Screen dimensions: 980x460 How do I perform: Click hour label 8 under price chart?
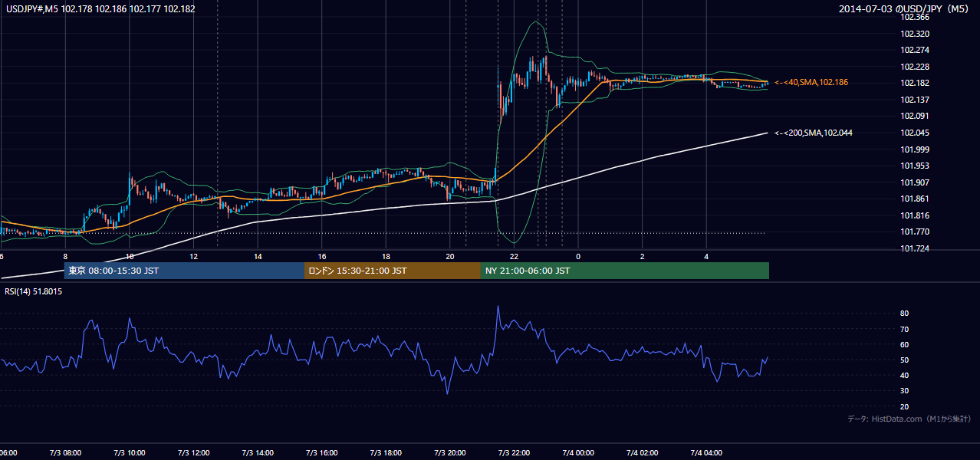point(65,256)
